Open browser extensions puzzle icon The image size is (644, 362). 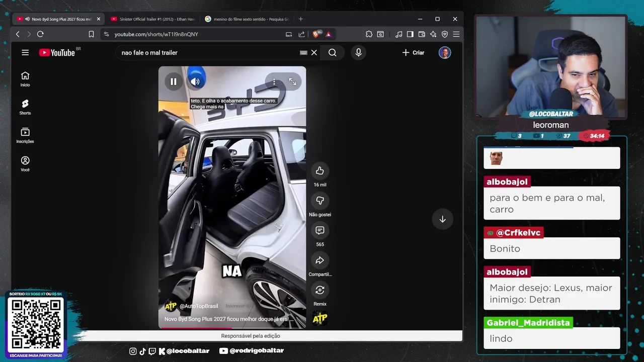(x=369, y=34)
